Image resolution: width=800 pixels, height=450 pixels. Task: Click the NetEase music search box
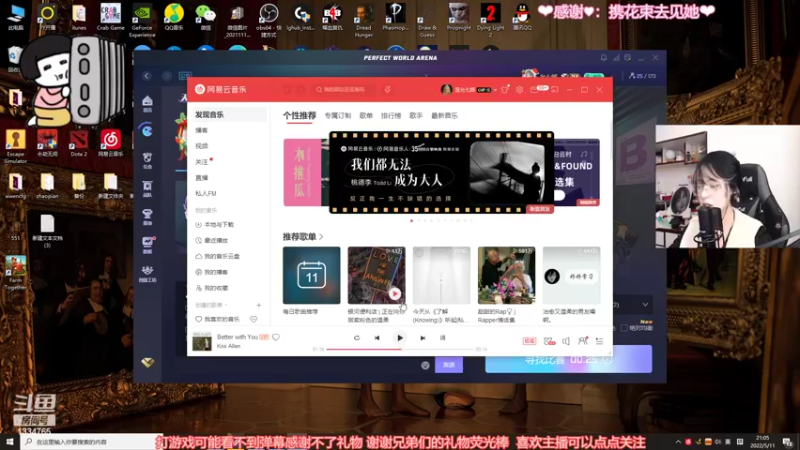tap(343, 89)
